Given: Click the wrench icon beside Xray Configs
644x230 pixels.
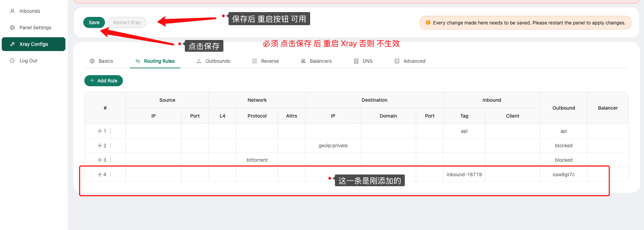Looking at the screenshot, I should tap(12, 44).
